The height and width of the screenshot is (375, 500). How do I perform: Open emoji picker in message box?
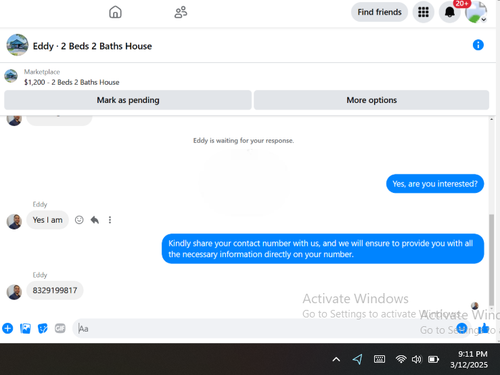tap(461, 328)
